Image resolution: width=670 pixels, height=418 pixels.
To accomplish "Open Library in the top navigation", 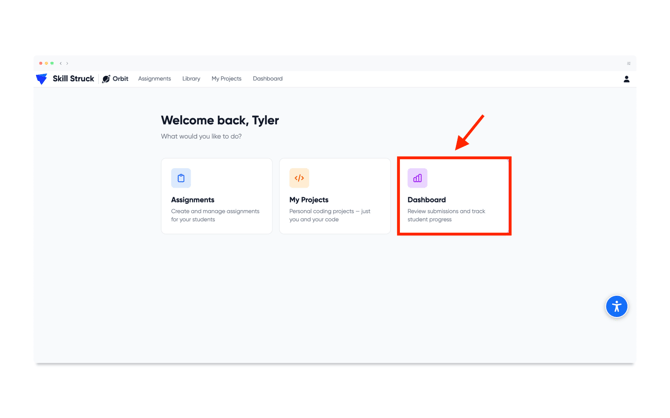I will 191,79.
